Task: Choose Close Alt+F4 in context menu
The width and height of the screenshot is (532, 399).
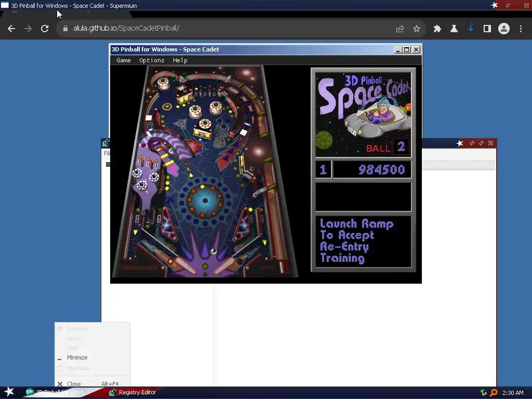Action: pyautogui.click(x=92, y=384)
